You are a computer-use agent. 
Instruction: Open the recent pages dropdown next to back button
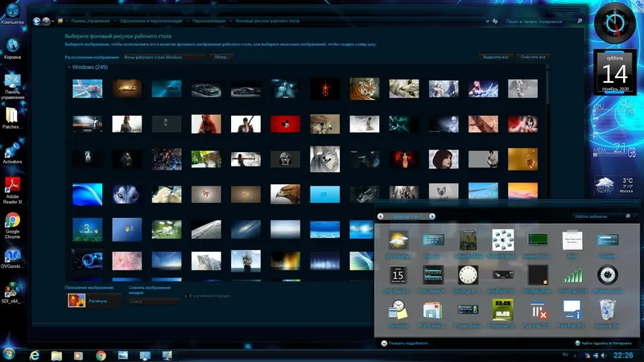tap(53, 21)
